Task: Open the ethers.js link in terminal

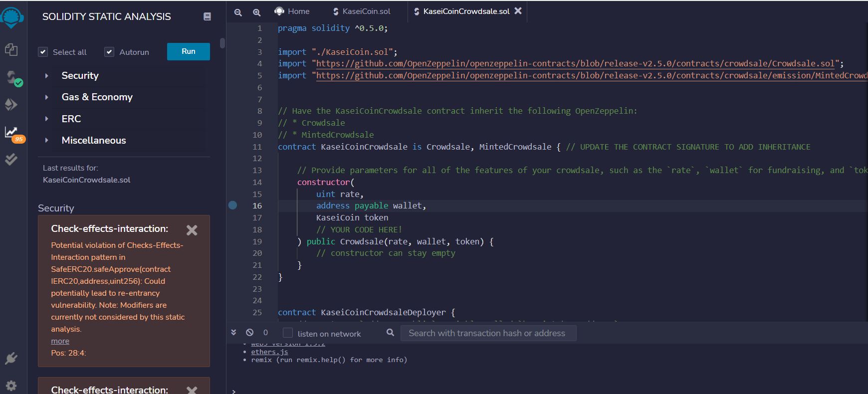Action: pyautogui.click(x=269, y=352)
